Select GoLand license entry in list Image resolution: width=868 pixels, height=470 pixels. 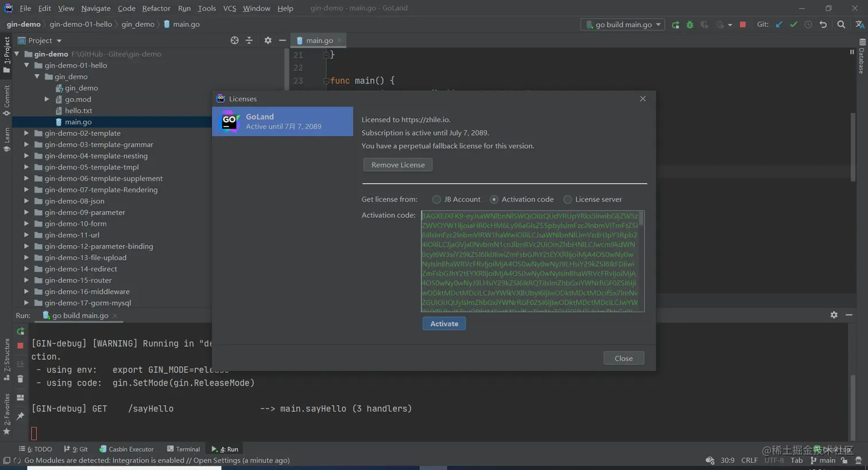click(x=282, y=121)
